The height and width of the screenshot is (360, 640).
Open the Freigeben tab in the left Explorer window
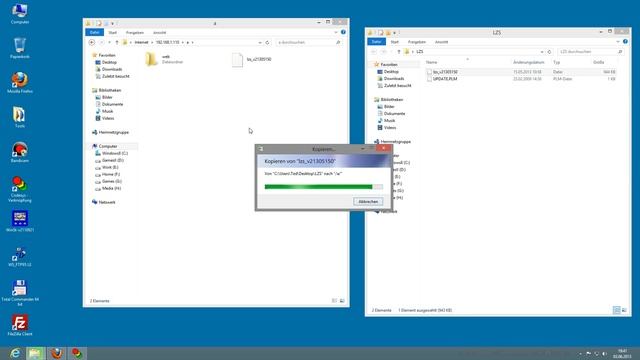click(x=135, y=32)
